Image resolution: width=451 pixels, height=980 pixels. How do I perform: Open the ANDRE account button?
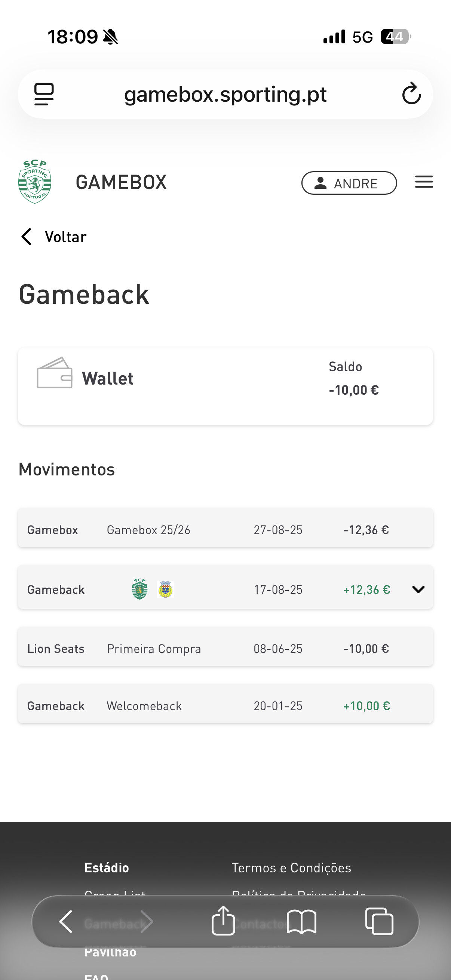[x=349, y=184]
